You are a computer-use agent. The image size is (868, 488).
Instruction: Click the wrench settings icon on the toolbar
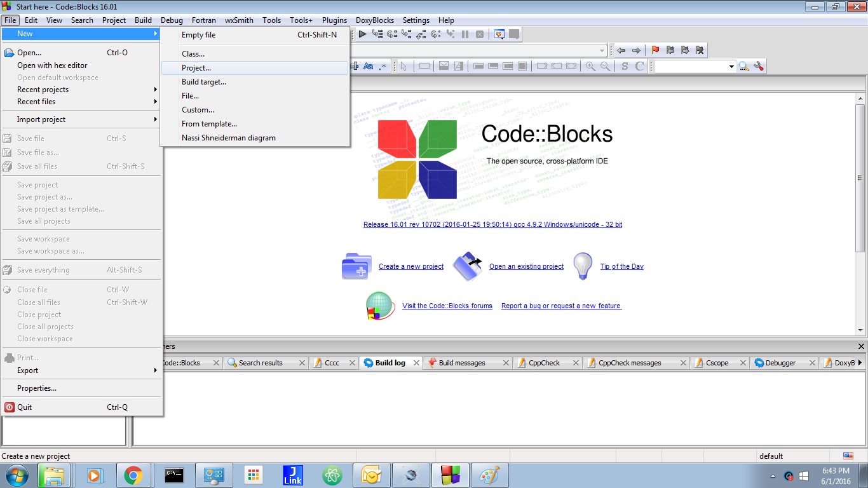tap(759, 65)
